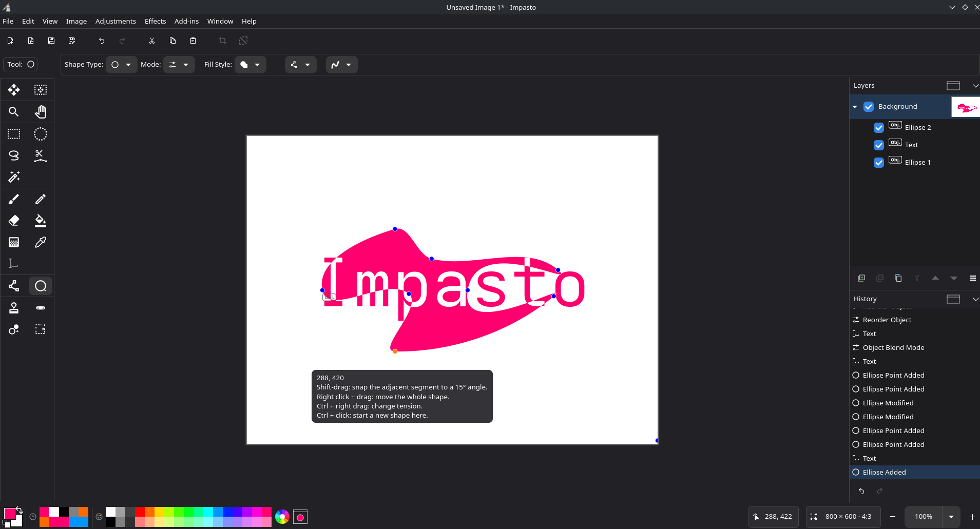
Task: Select the Text tool
Action: pyautogui.click(x=14, y=264)
